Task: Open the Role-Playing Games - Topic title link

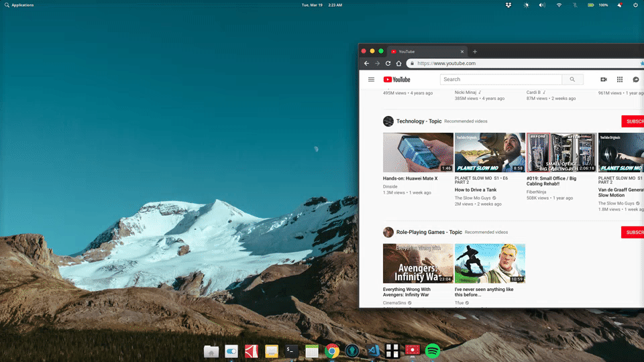Action: pos(429,233)
